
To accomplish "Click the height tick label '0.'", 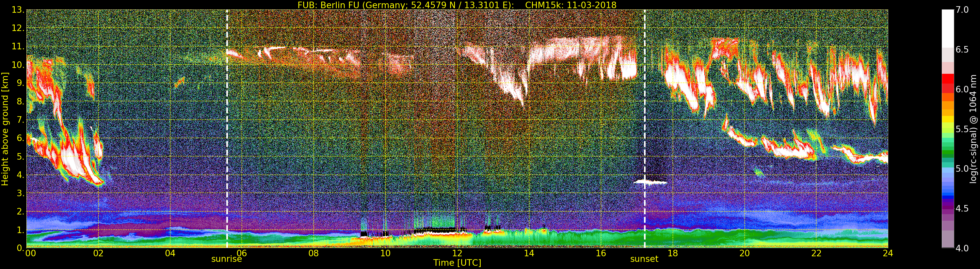I will (21, 248).
